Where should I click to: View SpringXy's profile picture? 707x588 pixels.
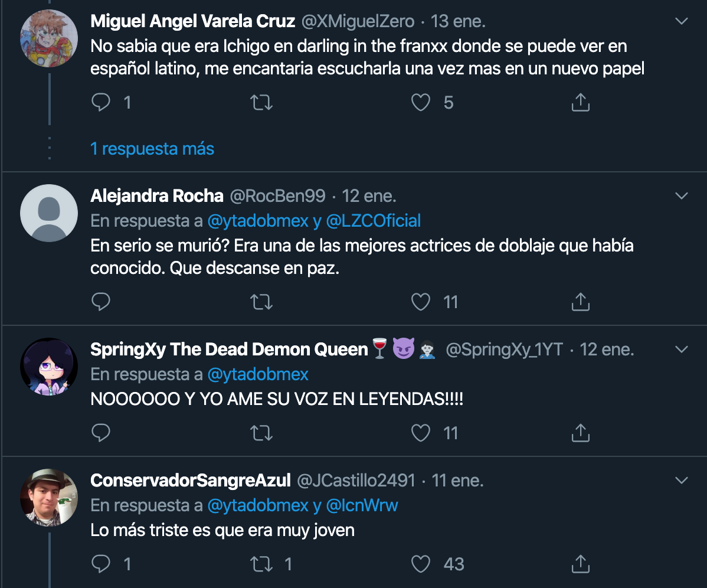49,367
